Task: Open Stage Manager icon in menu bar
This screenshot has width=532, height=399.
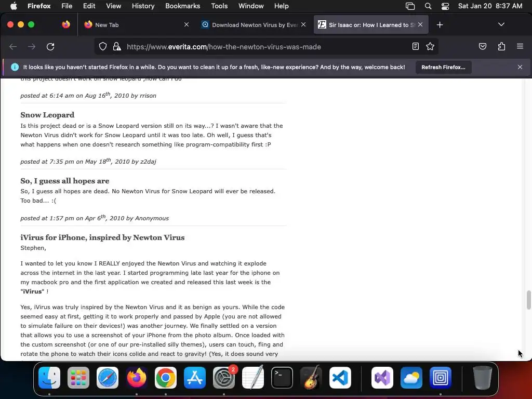Action: (410, 6)
